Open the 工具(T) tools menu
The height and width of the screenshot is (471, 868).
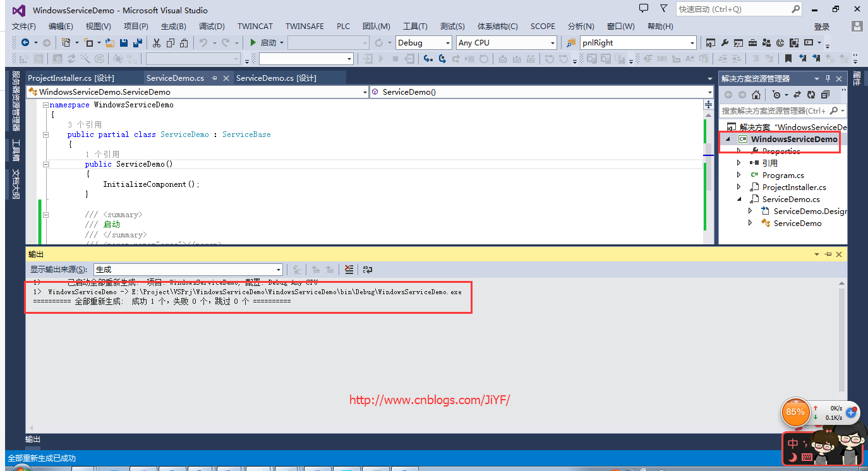point(415,27)
